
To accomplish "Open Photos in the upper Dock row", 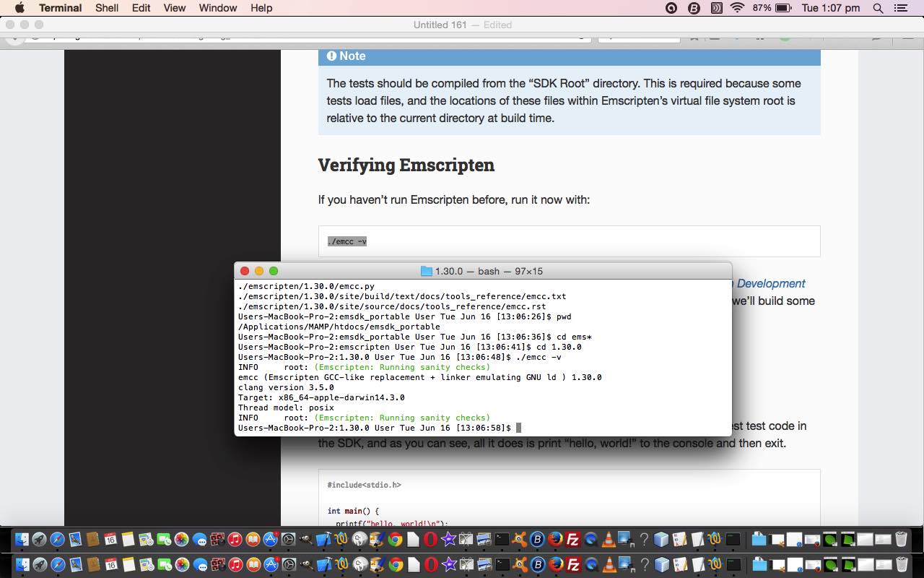I will (x=181, y=539).
